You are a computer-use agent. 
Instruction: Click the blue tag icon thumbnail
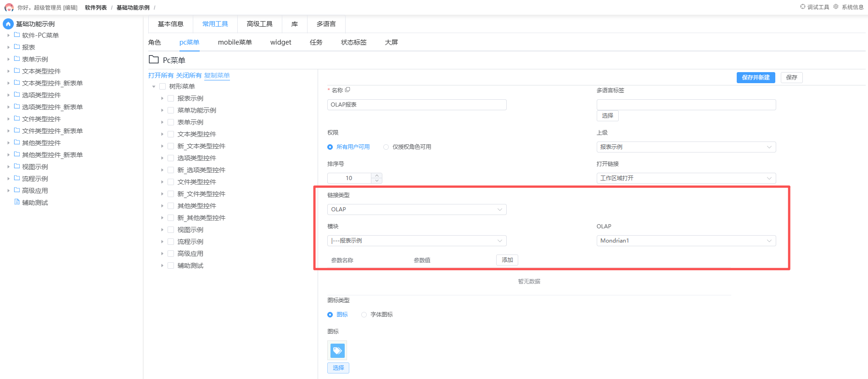[337, 351]
